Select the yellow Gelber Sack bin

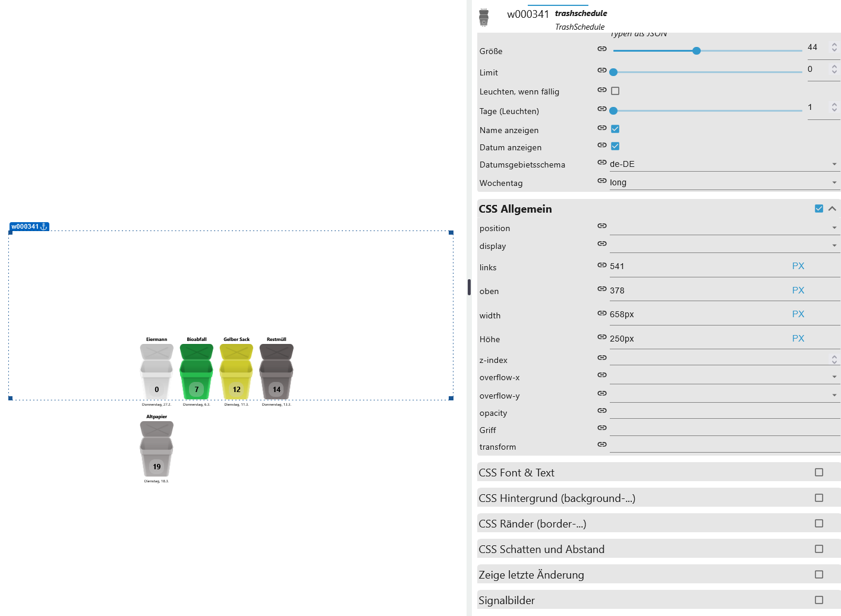pyautogui.click(x=237, y=372)
